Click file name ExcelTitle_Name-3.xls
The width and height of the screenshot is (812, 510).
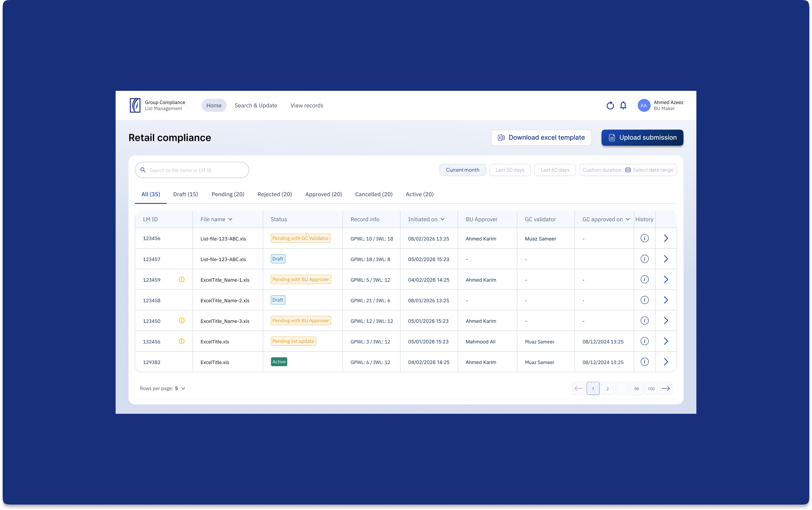click(x=225, y=321)
